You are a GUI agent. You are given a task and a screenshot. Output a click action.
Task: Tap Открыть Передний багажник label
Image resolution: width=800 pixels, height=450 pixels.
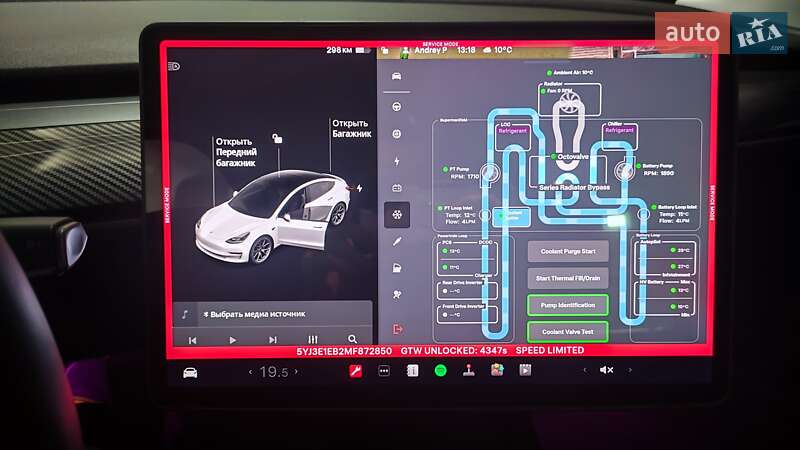pos(236,152)
